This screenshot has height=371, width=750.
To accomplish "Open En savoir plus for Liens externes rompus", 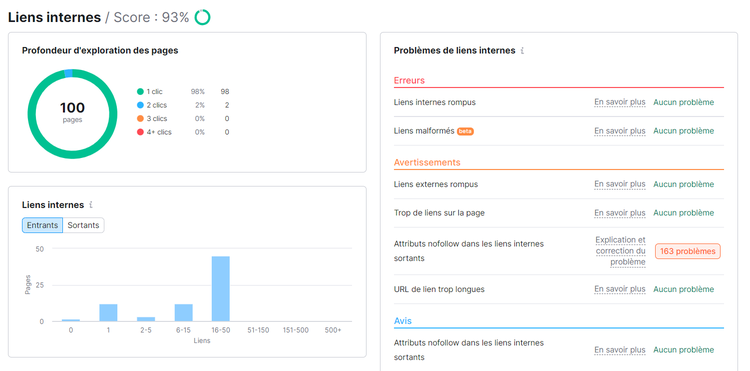I will click(619, 184).
